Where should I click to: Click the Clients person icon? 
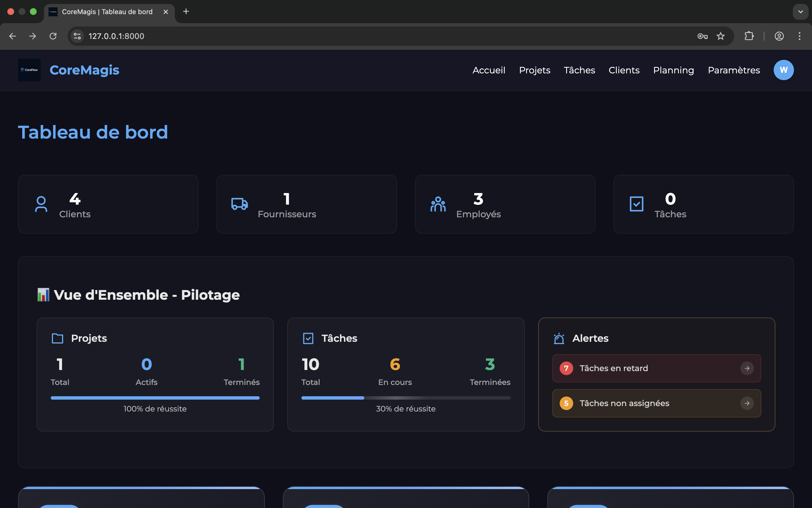41,204
